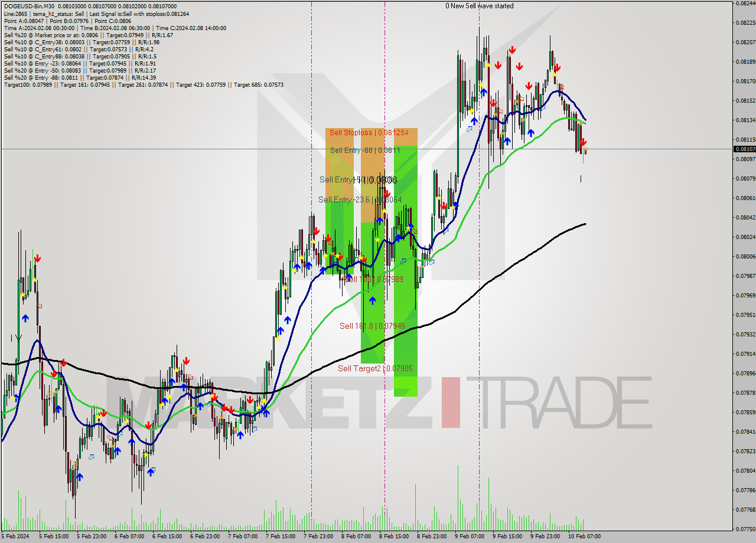Click the 'Sell Target2 | 0.07905' label

click(x=375, y=368)
